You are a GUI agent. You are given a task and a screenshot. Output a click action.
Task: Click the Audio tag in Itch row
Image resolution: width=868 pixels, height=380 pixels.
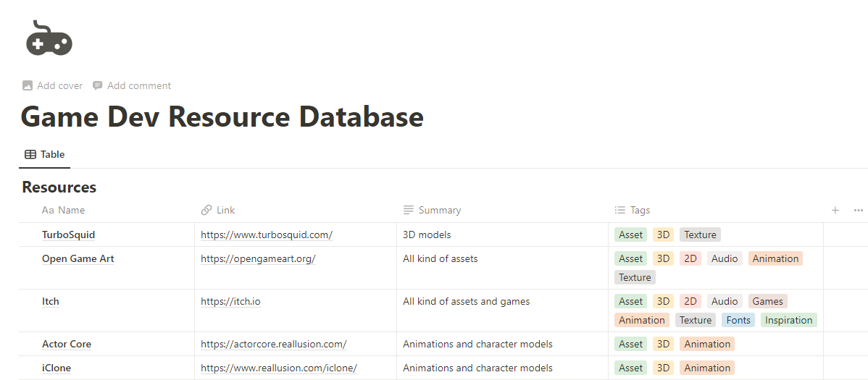click(x=725, y=301)
